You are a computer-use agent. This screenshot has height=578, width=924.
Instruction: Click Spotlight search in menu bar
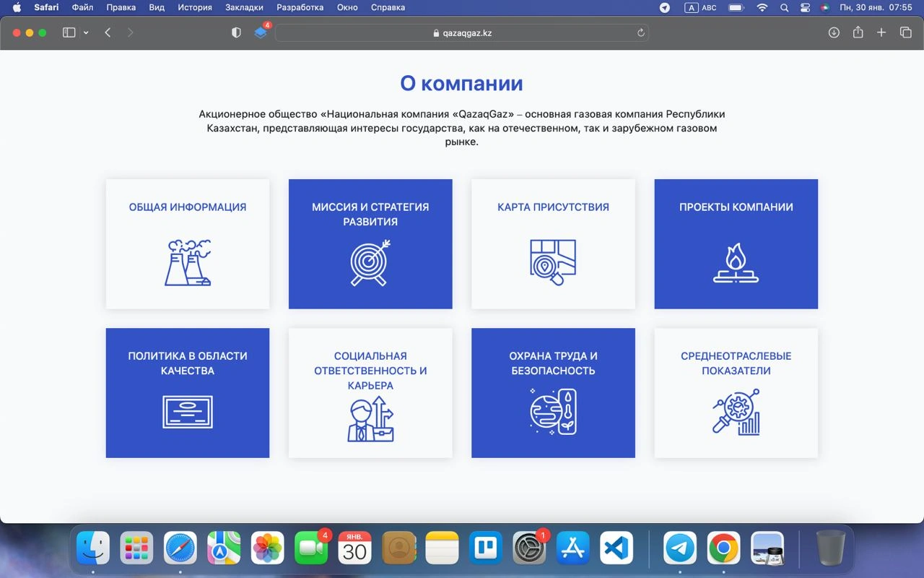[785, 7]
